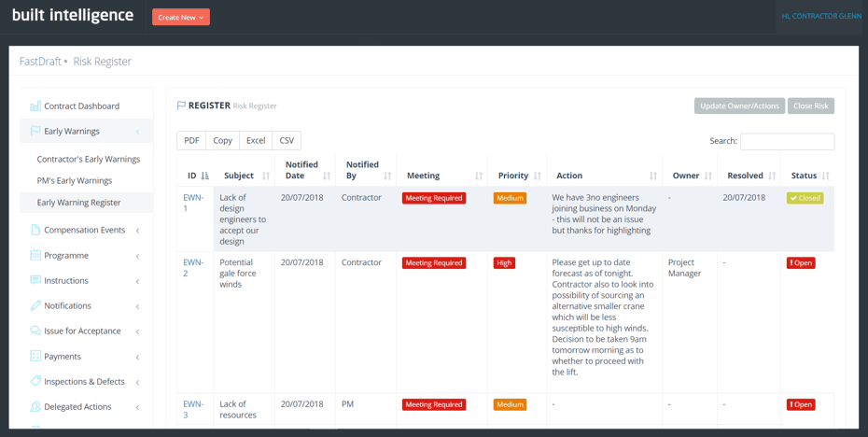Click the Instructions sidebar icon
The image size is (868, 437).
[x=35, y=280]
